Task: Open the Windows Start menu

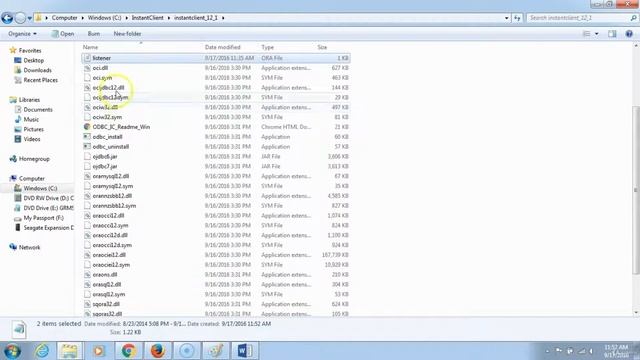Action: coord(12,351)
